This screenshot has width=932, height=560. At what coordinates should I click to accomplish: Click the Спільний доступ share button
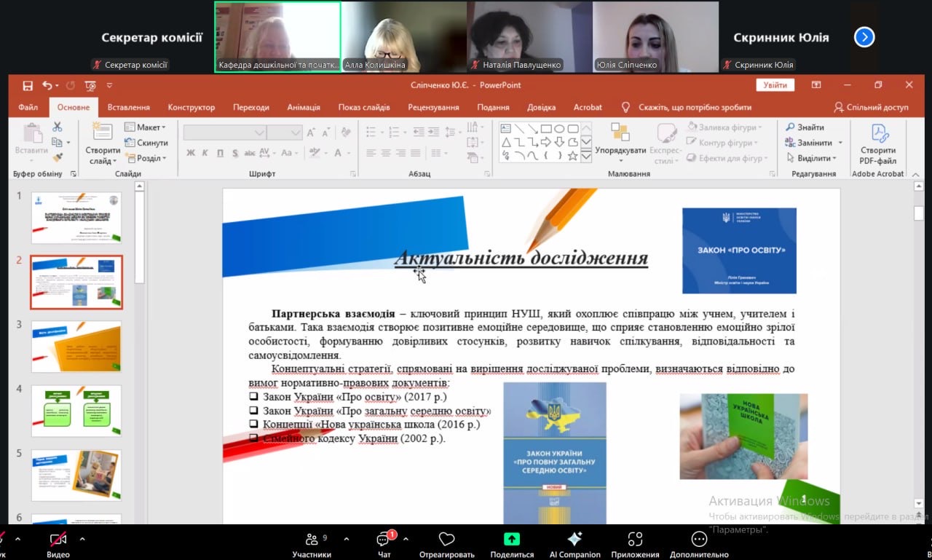click(871, 107)
